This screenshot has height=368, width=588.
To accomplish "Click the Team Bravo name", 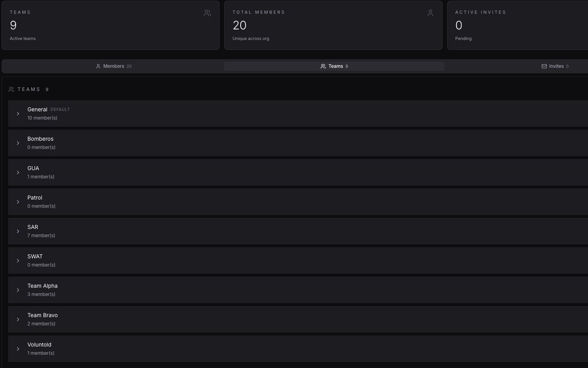I will (43, 315).
